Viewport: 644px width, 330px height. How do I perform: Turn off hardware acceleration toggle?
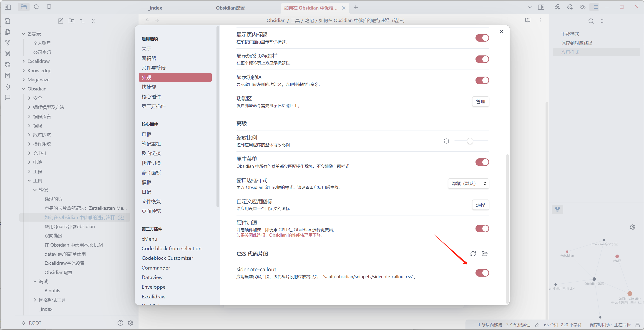point(482,229)
